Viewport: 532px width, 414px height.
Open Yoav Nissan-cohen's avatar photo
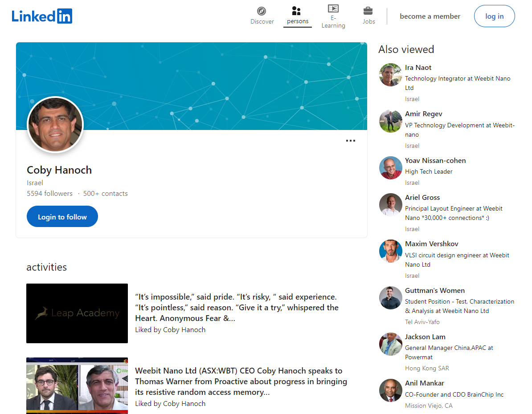(390, 167)
